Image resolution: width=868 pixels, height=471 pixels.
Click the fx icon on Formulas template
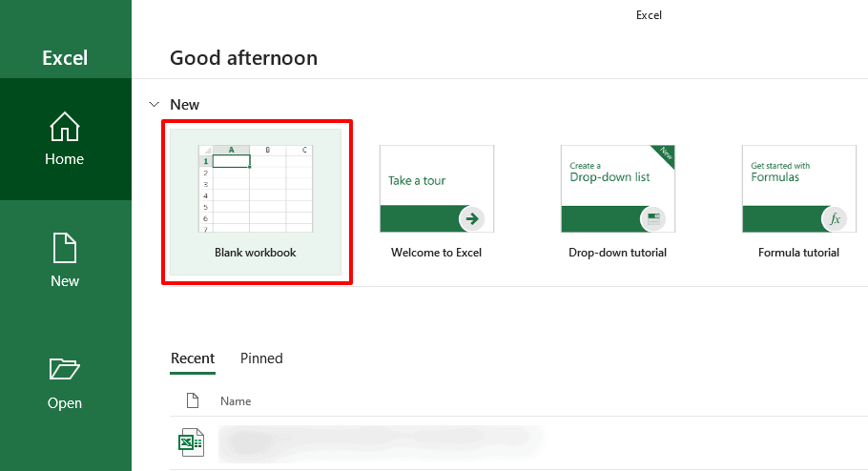[x=835, y=218]
